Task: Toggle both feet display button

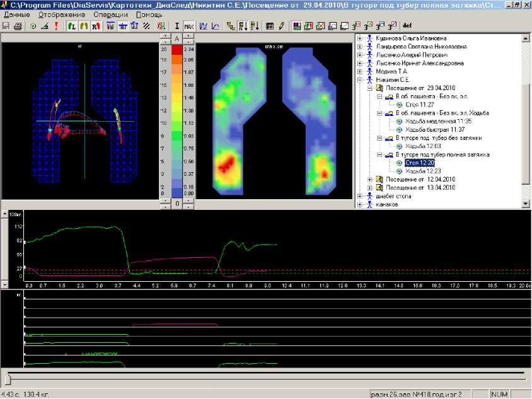Action: [83, 26]
